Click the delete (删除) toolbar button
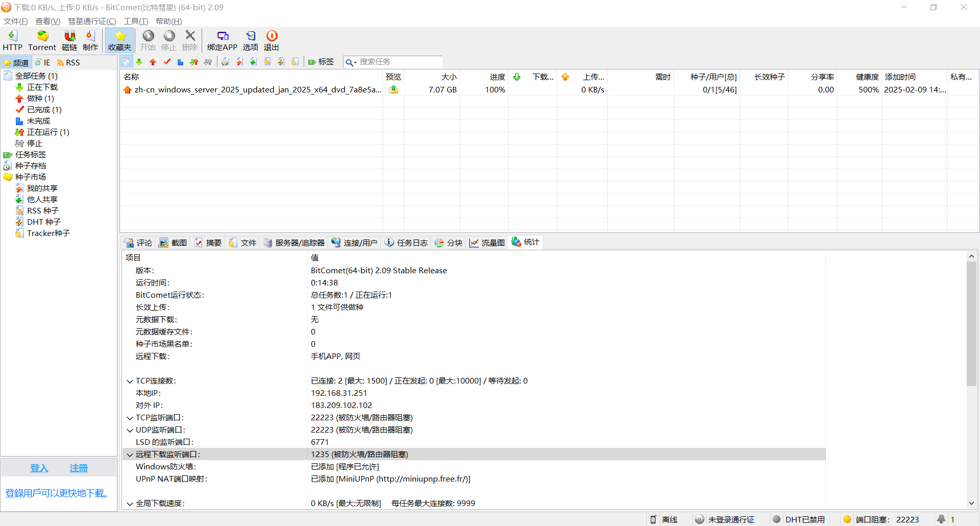This screenshot has width=980, height=526. point(190,40)
